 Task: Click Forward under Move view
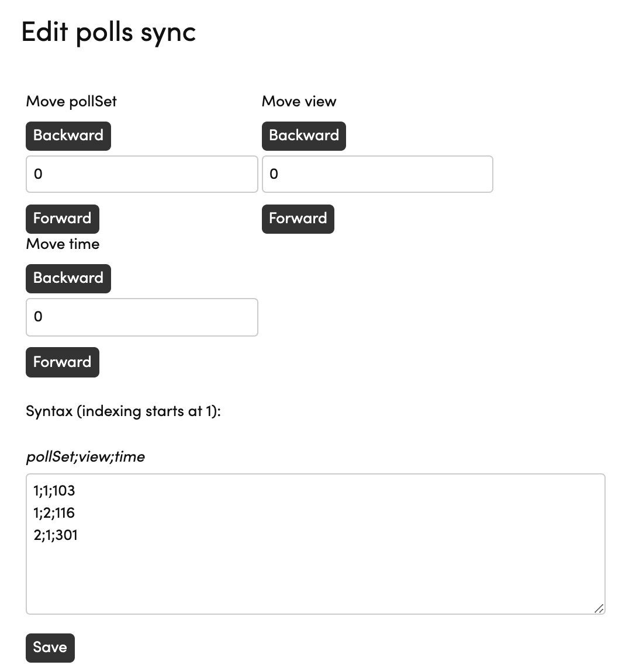point(298,219)
